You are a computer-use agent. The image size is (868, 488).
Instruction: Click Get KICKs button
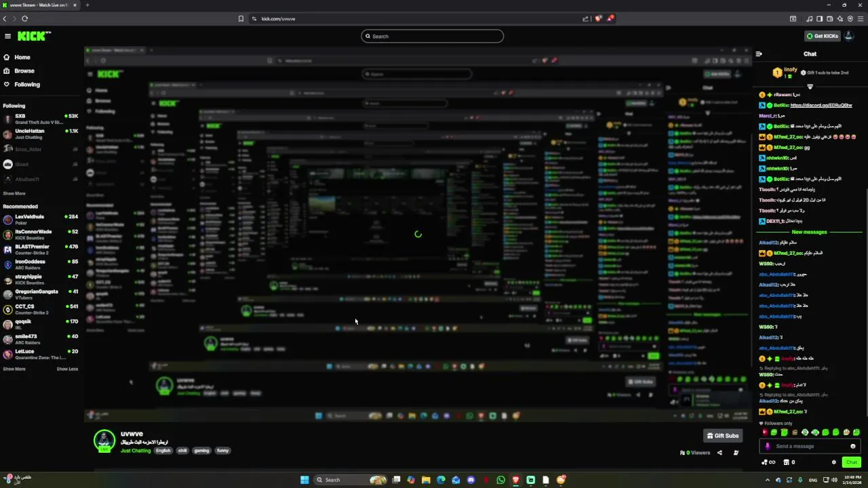pyautogui.click(x=823, y=36)
